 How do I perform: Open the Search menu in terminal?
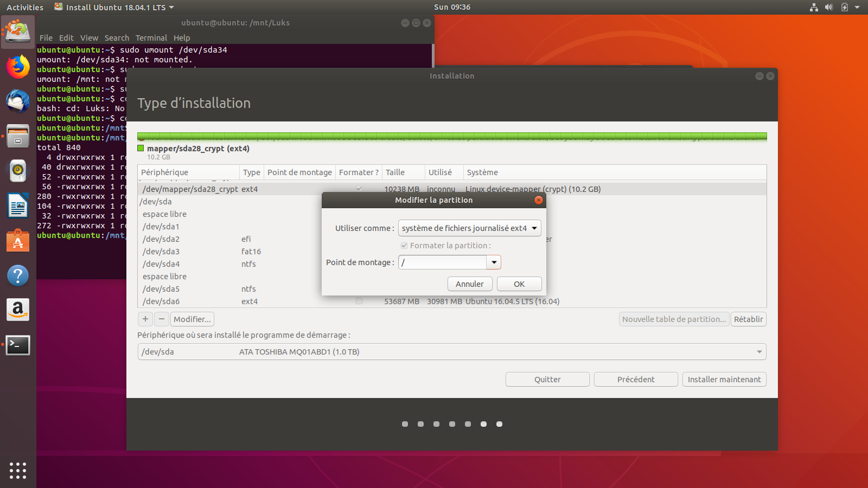(117, 38)
